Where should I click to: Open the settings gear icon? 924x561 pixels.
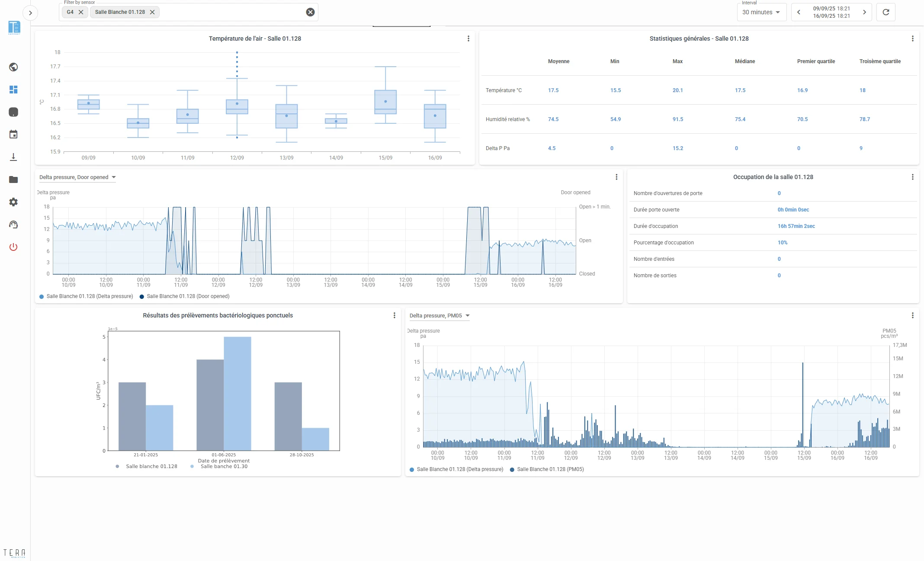[13, 202]
